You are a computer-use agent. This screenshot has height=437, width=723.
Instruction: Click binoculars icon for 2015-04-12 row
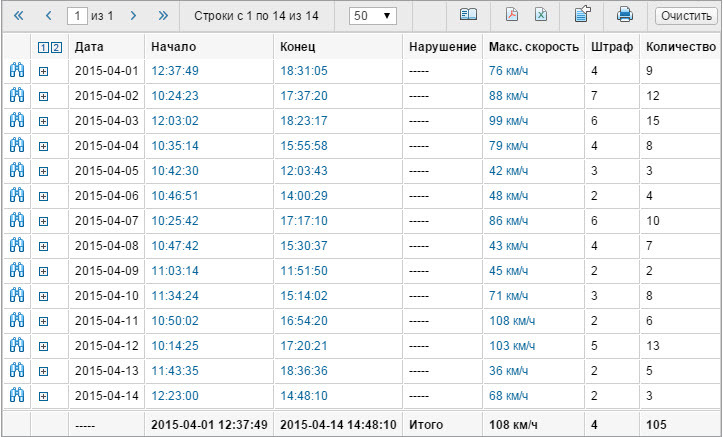click(x=17, y=345)
